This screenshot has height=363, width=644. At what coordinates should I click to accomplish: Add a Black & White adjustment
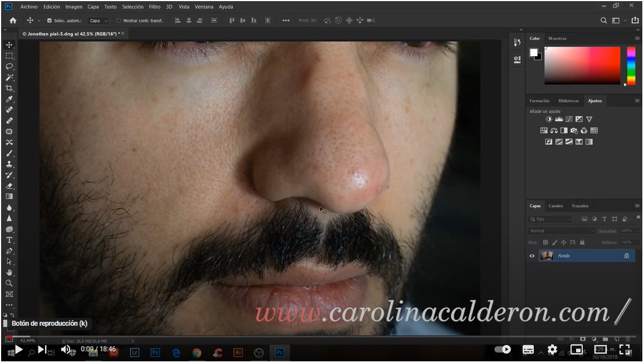(x=564, y=131)
